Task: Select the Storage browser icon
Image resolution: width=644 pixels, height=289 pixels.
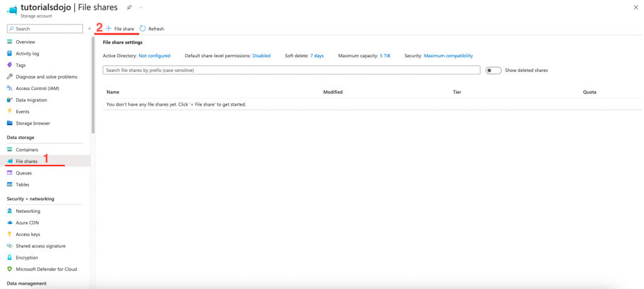Action: (x=9, y=123)
